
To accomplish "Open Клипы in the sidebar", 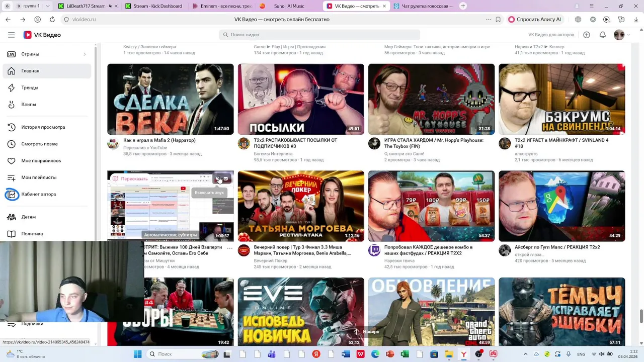I will tap(47, 105).
